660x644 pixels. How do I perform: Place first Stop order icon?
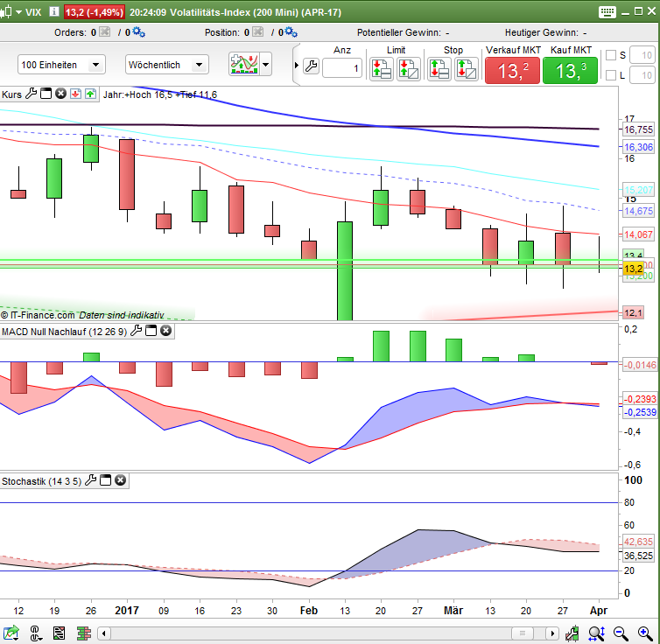(439, 68)
